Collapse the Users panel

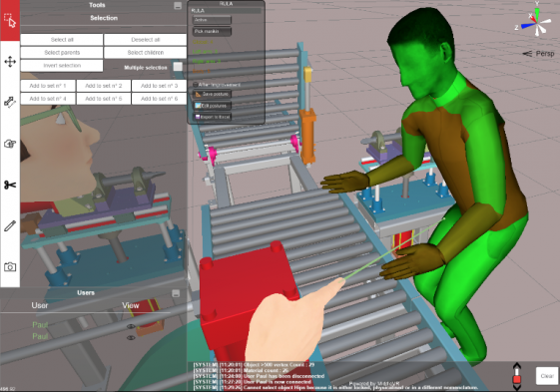[176, 293]
